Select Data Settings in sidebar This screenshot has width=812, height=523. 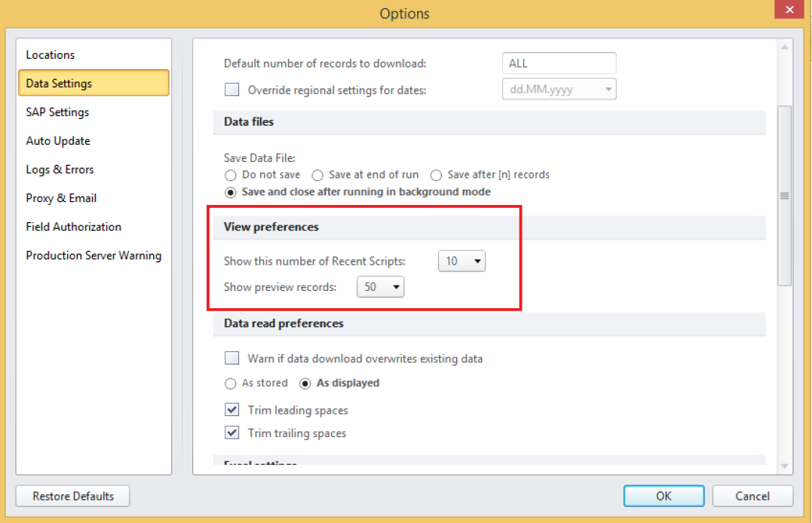pyautogui.click(x=59, y=84)
